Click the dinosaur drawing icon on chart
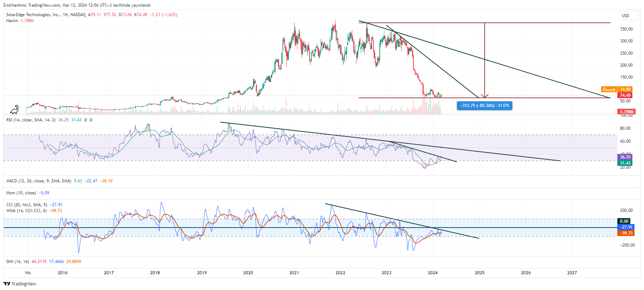Screen dimensions: 644x290 tap(14, 110)
